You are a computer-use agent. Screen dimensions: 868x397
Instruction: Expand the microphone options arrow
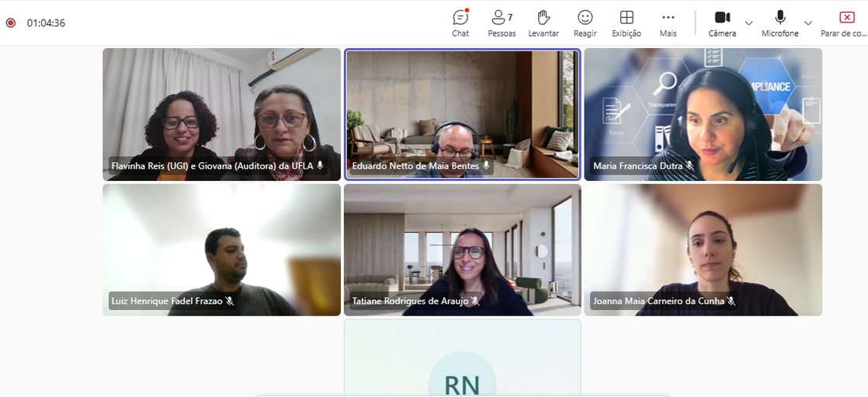808,23
